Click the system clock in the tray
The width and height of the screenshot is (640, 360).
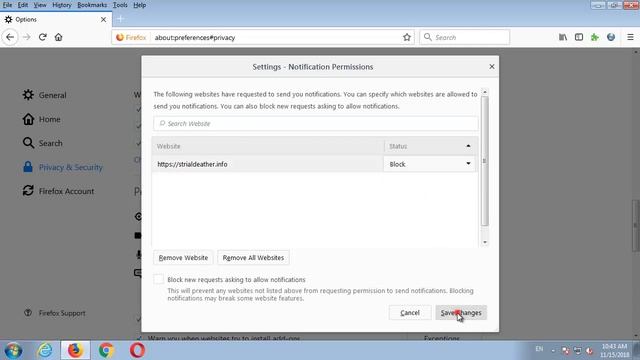tap(615, 351)
